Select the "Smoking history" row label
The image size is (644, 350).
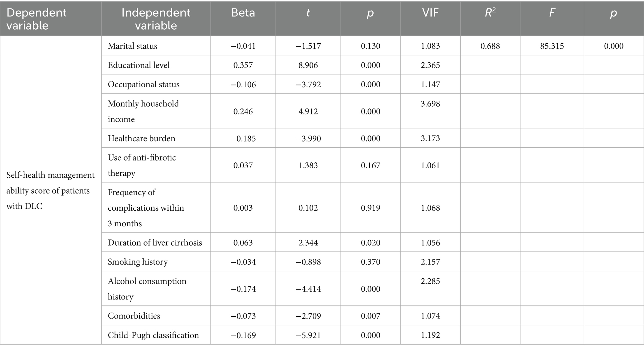(138, 262)
